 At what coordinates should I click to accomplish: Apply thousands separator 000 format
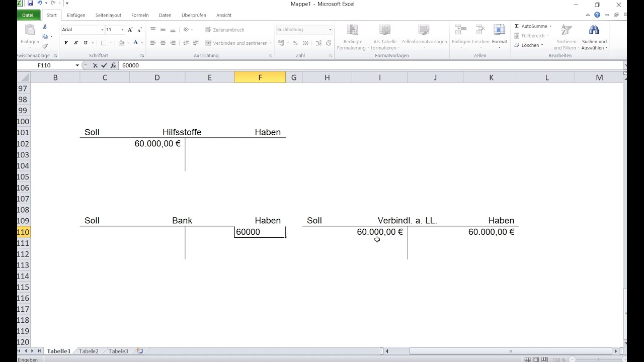click(305, 43)
